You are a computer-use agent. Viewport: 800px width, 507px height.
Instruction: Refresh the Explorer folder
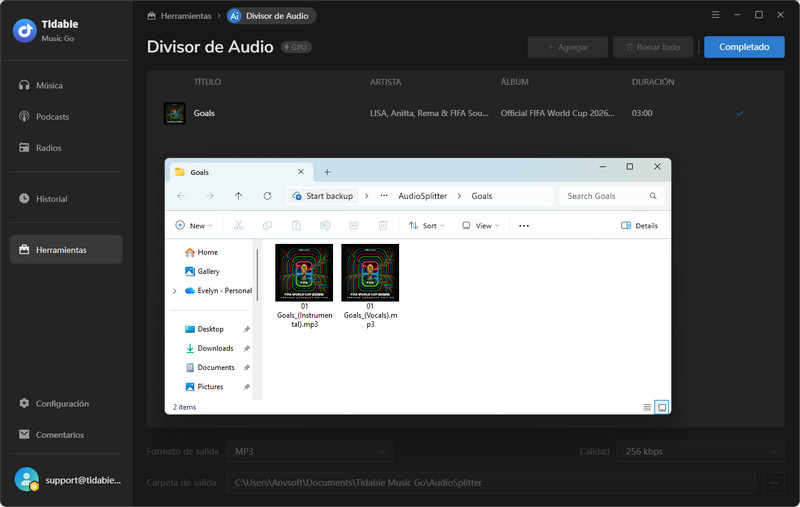tap(267, 196)
